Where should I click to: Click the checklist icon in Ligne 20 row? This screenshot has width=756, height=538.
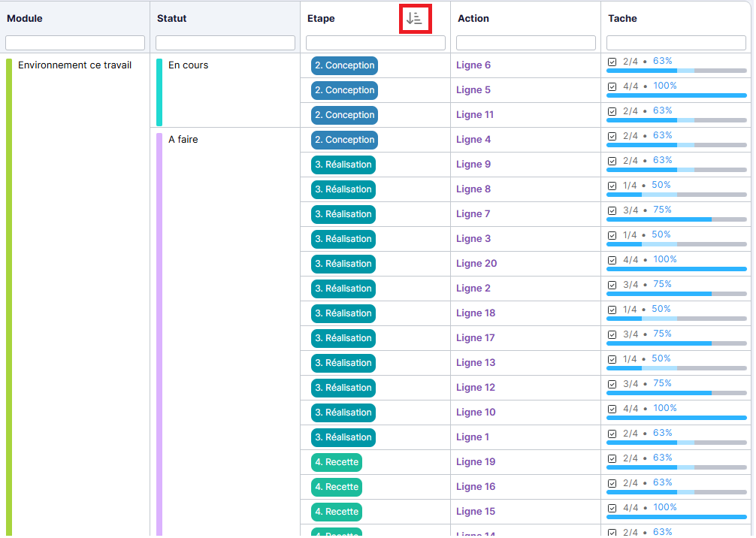click(x=612, y=260)
